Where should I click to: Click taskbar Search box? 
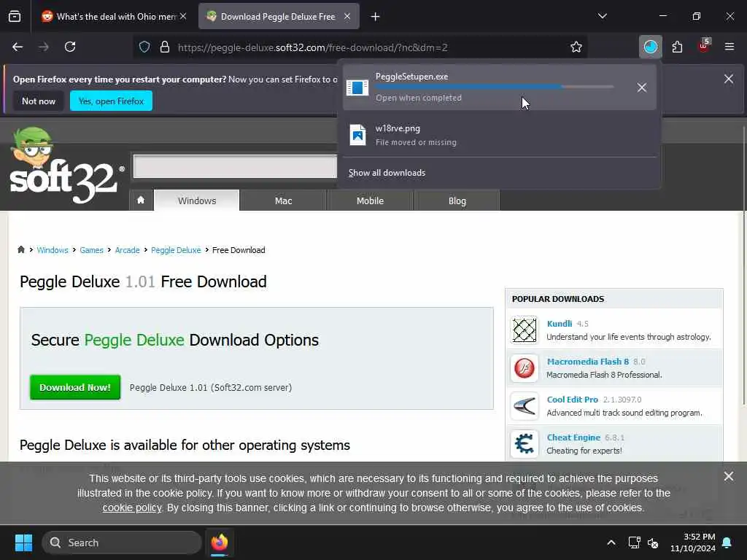(x=122, y=542)
